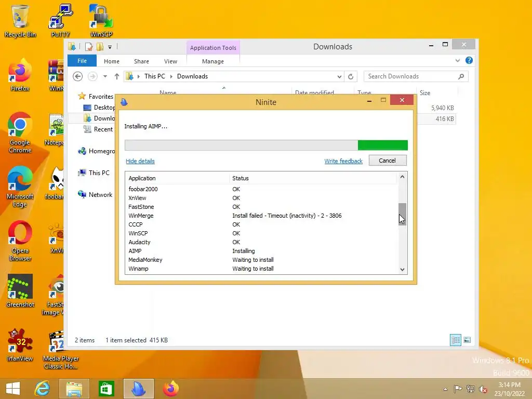
Task: Switch to large icons view in status bar
Action: coord(467,340)
